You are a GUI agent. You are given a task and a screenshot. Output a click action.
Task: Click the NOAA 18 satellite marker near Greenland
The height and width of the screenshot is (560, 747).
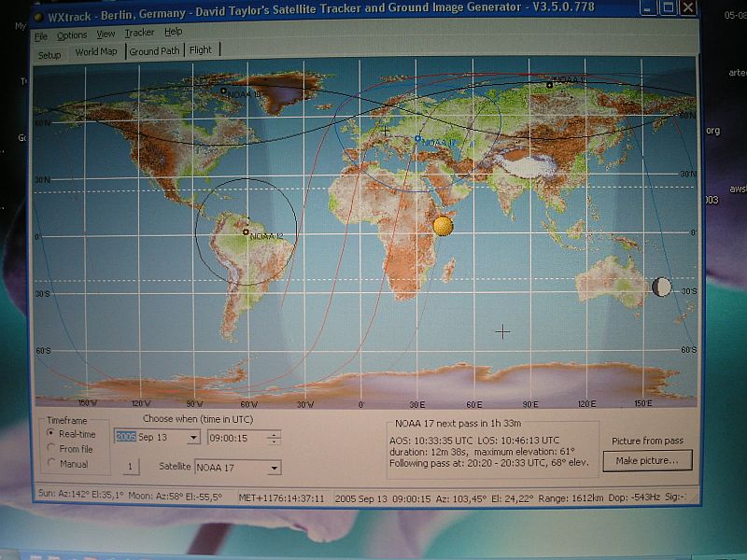pos(223,91)
